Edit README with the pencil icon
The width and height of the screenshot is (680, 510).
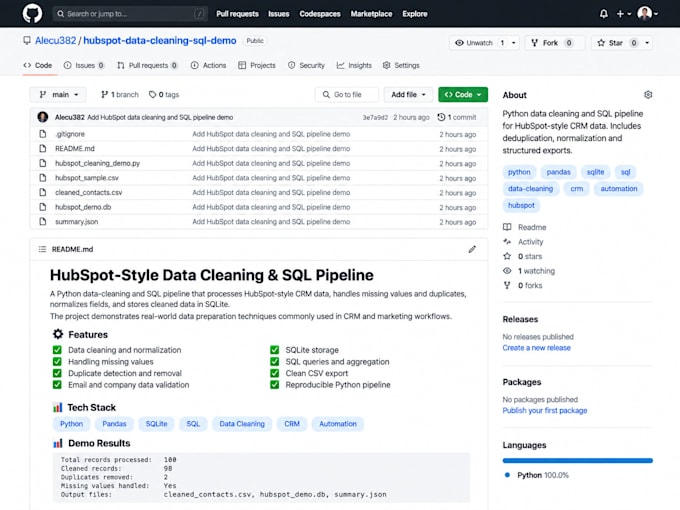pos(472,249)
